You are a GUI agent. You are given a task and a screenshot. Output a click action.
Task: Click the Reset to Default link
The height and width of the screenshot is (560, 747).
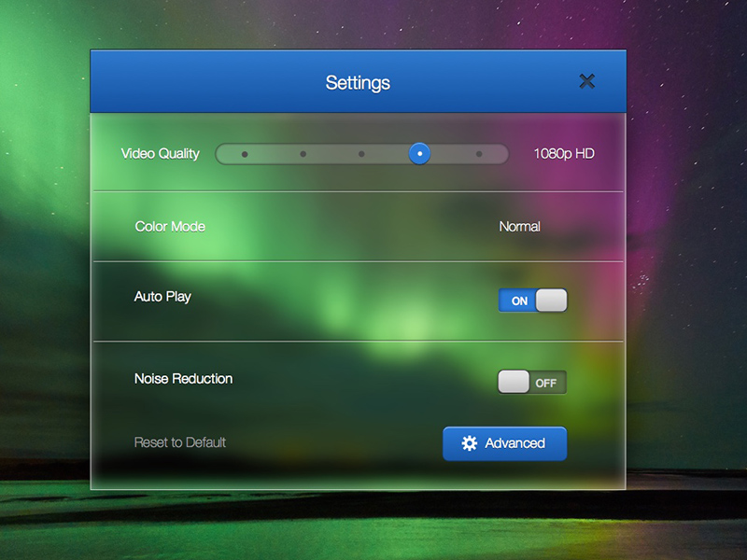(180, 442)
